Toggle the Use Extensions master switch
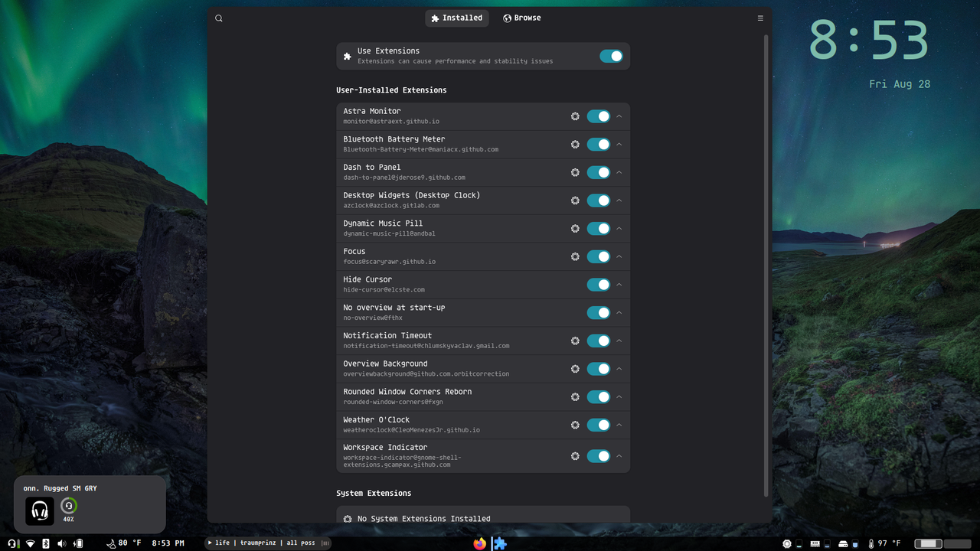This screenshot has height=551, width=980. tap(611, 56)
